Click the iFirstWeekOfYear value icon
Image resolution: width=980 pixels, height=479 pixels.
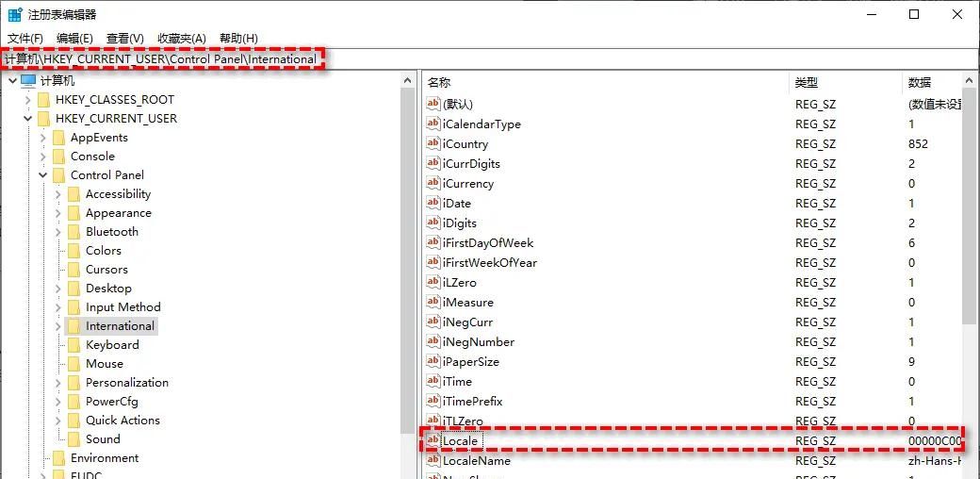click(x=433, y=262)
